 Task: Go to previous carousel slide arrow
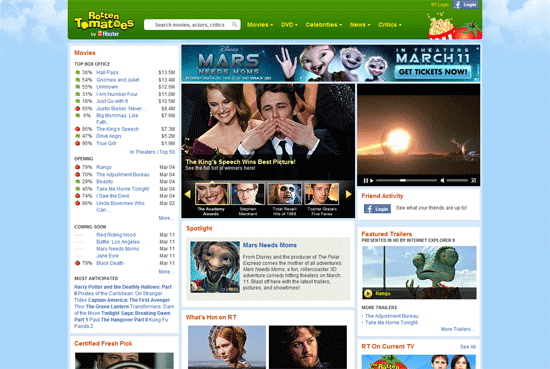188,194
